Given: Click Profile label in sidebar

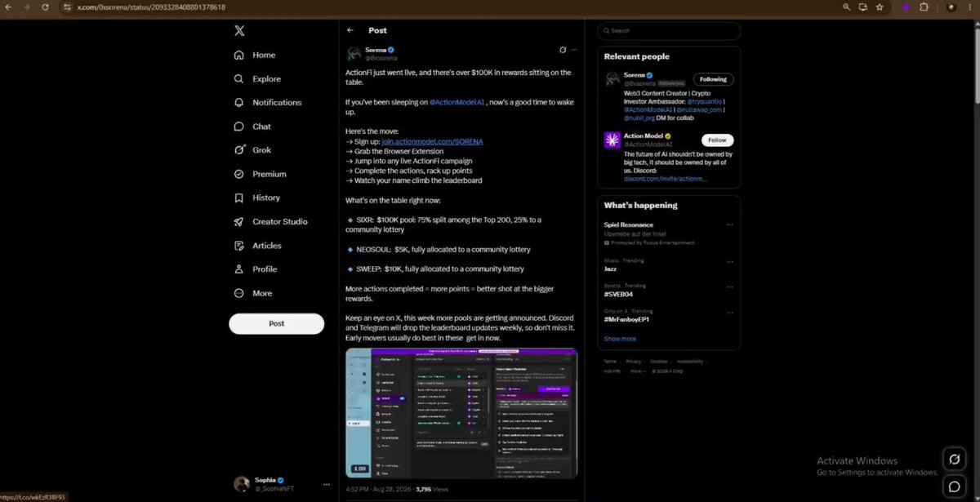Looking at the screenshot, I should [x=265, y=269].
